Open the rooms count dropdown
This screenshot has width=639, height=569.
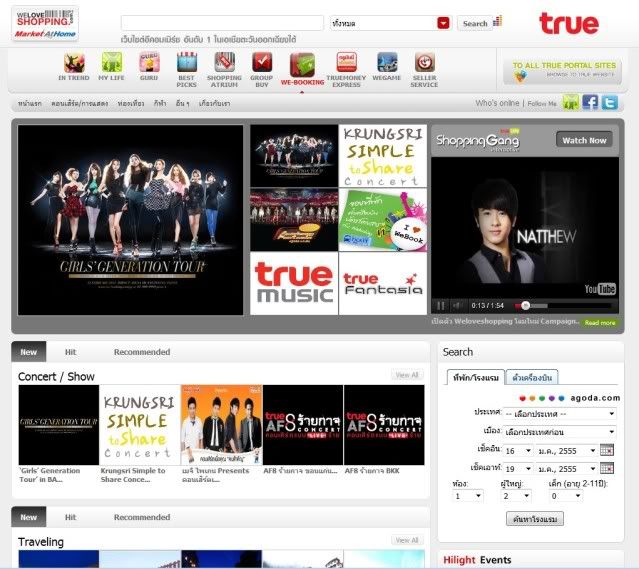click(468, 496)
